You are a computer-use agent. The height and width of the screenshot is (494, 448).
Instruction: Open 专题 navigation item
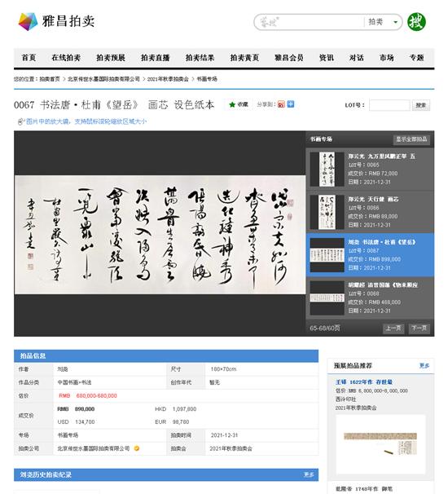click(416, 58)
